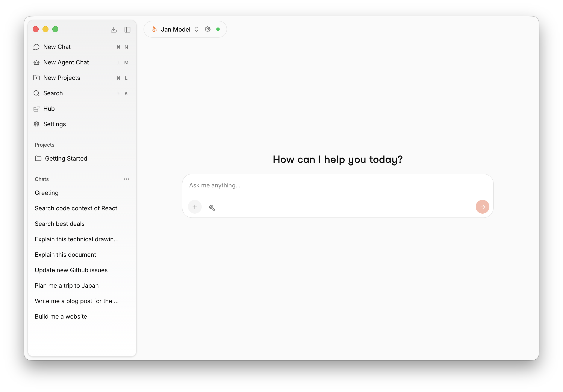Open model settings via gear icon
This screenshot has width=563, height=392.
pos(207,29)
